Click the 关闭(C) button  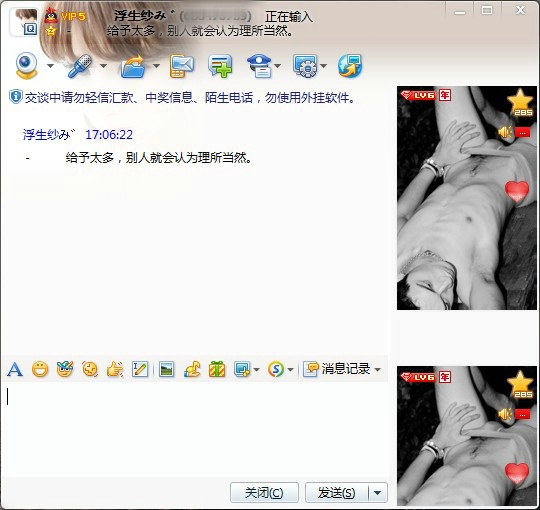click(x=264, y=492)
